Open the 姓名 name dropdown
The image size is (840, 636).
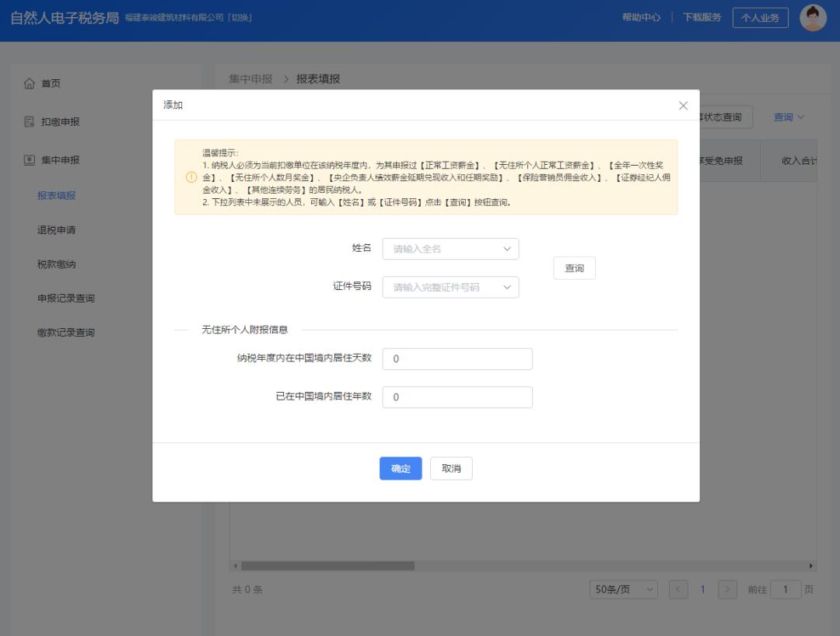[x=509, y=249]
